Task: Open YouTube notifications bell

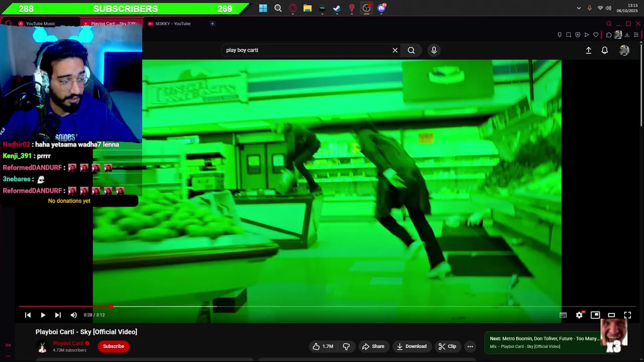Action: (x=605, y=50)
